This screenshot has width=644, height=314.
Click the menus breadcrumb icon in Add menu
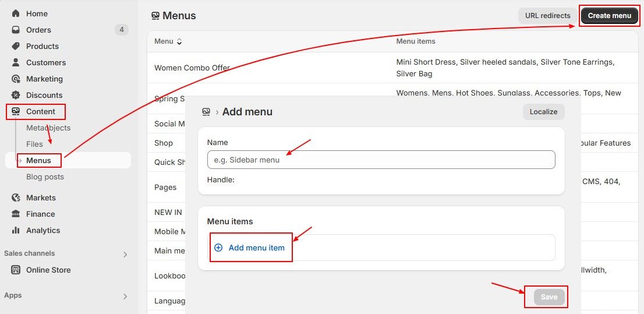tap(206, 112)
